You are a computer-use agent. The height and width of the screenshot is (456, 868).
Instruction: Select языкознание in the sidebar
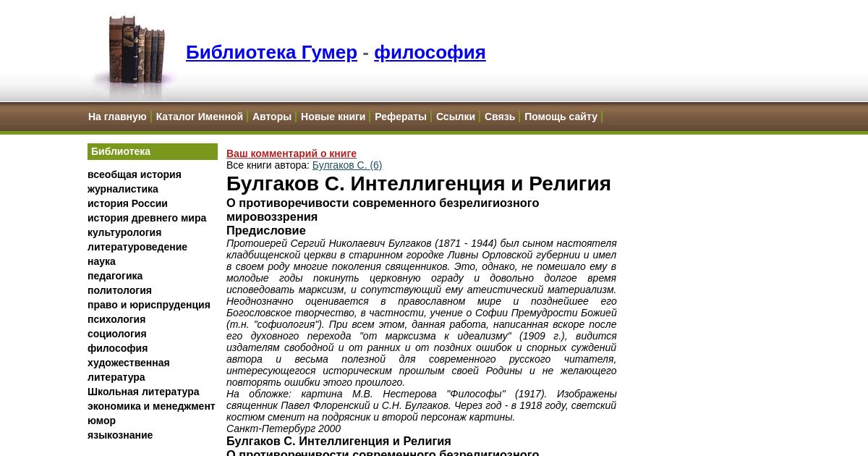120,435
